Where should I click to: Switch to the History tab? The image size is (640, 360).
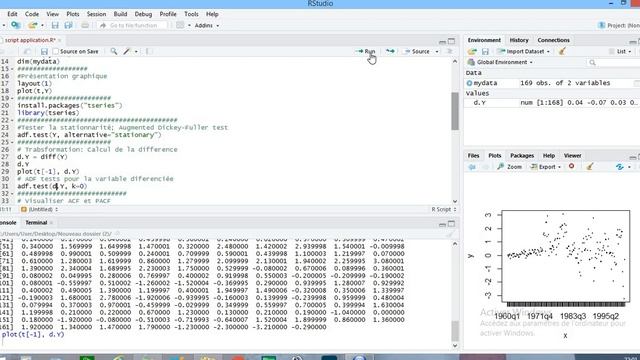click(519, 40)
